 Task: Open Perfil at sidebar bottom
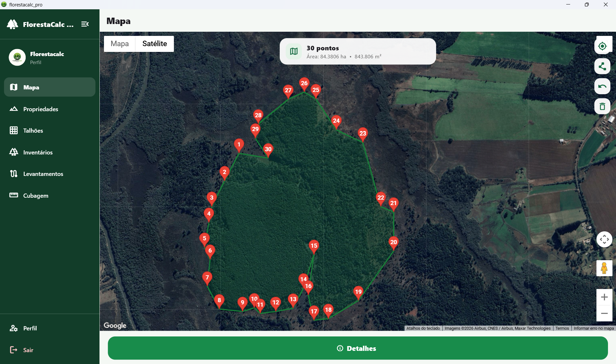[50, 328]
